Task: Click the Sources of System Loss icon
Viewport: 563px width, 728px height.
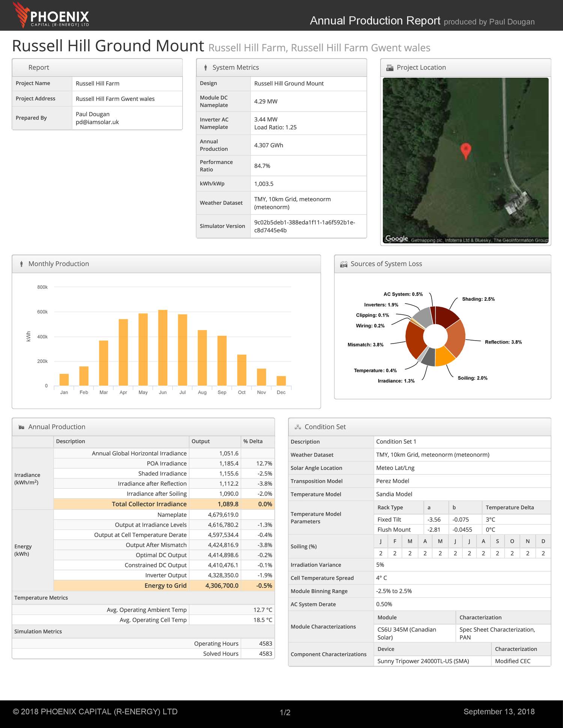Action: pos(343,264)
